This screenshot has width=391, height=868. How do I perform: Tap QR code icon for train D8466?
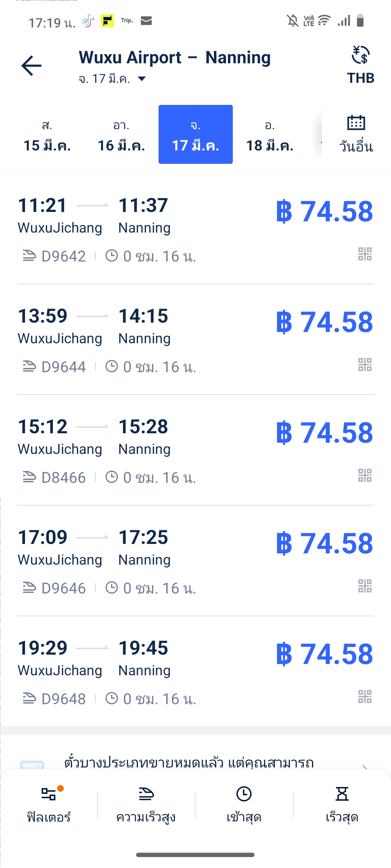pyautogui.click(x=365, y=475)
